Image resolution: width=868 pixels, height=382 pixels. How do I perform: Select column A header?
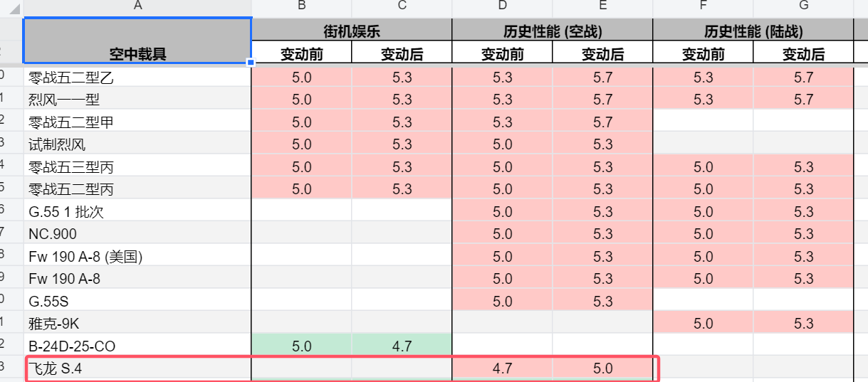[x=137, y=6]
